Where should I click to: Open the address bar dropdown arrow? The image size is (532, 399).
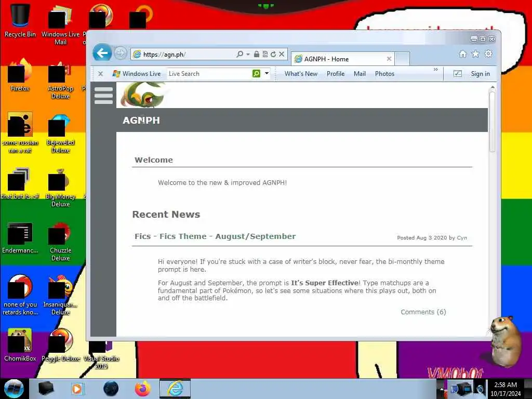click(x=248, y=54)
